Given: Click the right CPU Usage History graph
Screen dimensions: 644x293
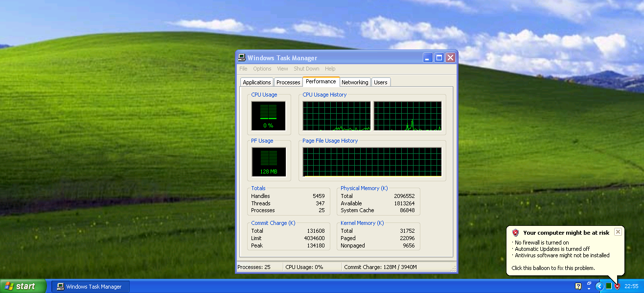Looking at the screenshot, I should click(x=408, y=116).
